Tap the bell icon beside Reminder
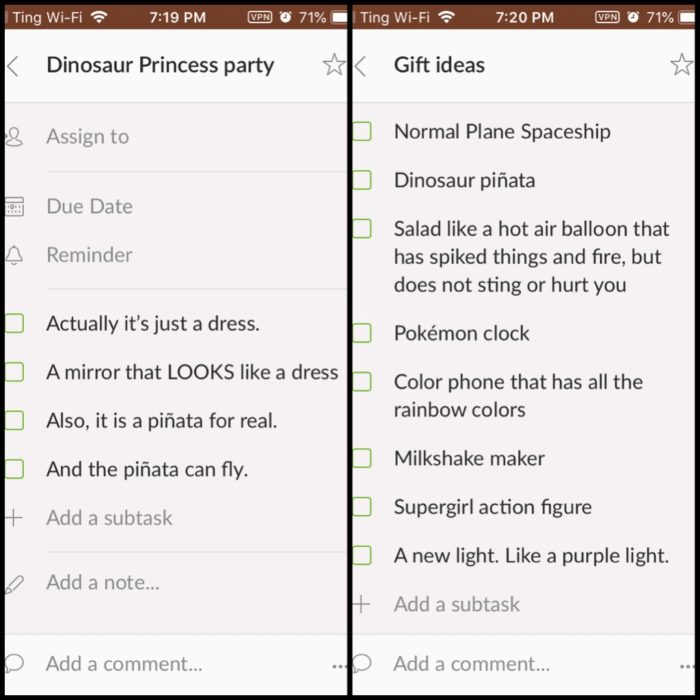700x700 pixels. pos(14,255)
